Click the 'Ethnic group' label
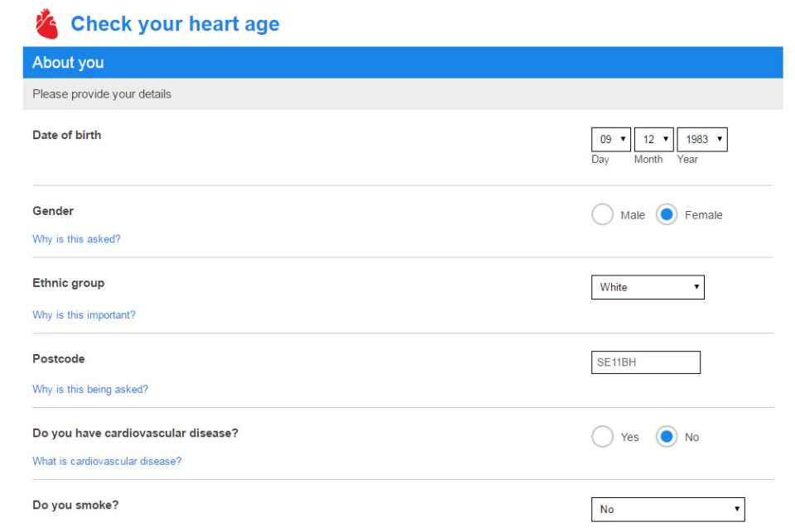The image size is (795, 532). pyautogui.click(x=69, y=283)
